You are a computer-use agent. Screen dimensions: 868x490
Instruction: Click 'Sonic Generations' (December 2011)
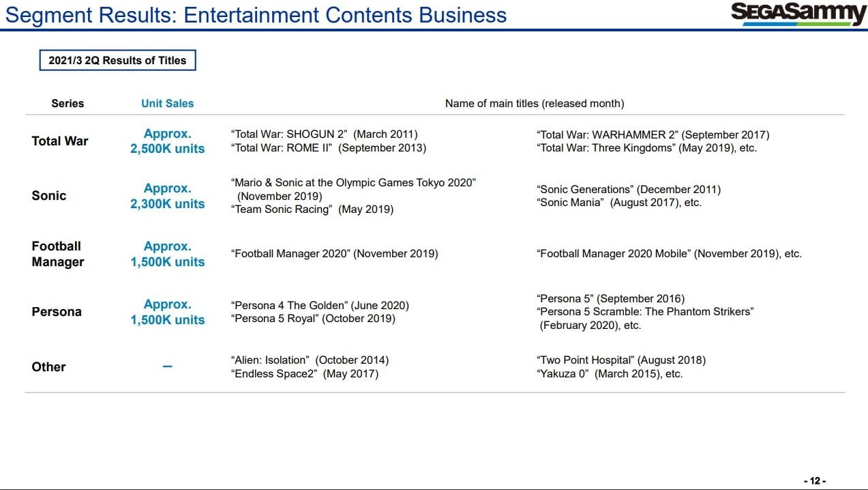tap(629, 189)
